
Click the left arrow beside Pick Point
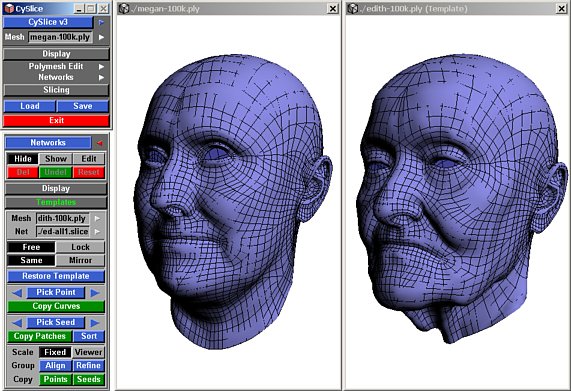pos(17,292)
